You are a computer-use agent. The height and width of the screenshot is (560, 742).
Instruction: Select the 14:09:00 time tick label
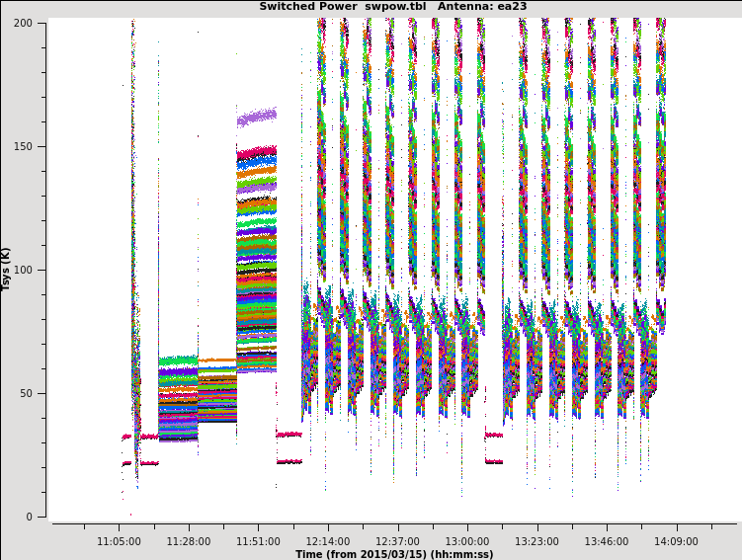coord(676,541)
